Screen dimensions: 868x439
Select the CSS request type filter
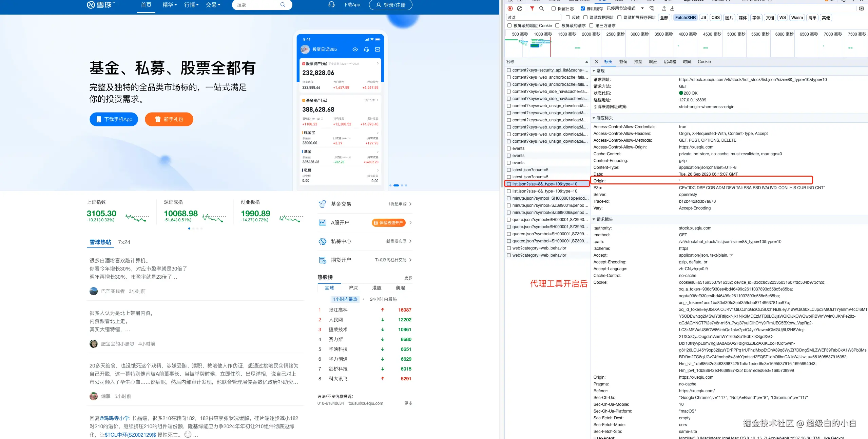tap(715, 18)
